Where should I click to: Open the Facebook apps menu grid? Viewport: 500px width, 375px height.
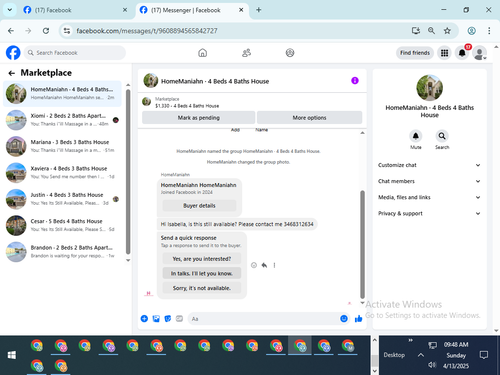pos(444,53)
